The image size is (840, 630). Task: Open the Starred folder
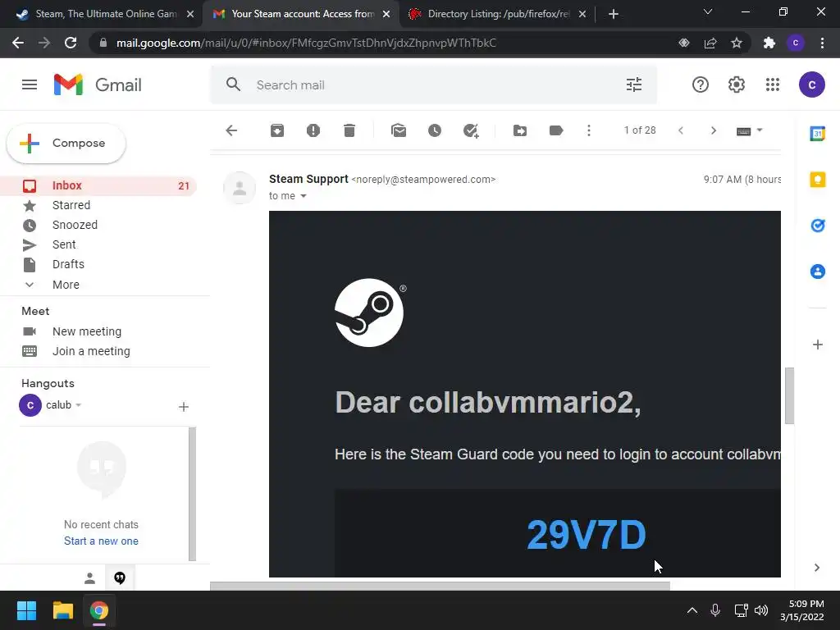coord(71,205)
